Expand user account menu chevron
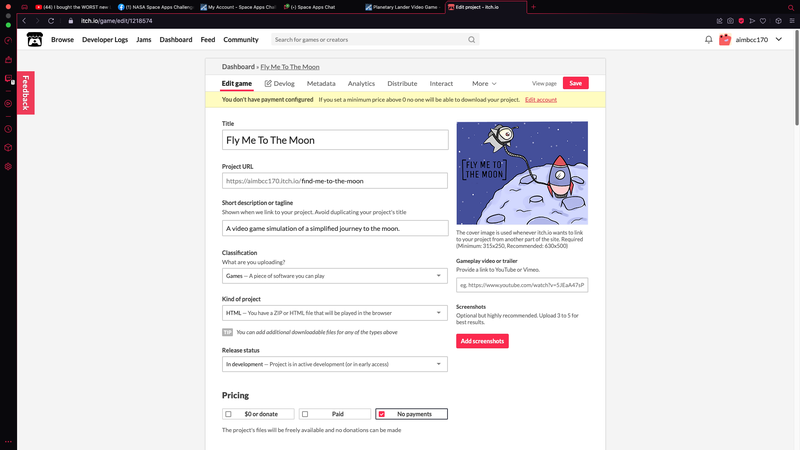The height and width of the screenshot is (450, 800). click(x=779, y=39)
